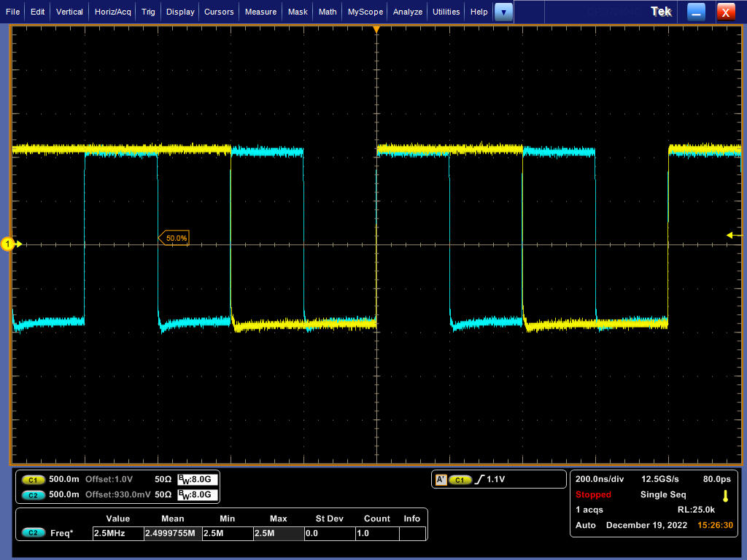Open the MyScope menu
The image size is (747, 560).
[x=364, y=12]
